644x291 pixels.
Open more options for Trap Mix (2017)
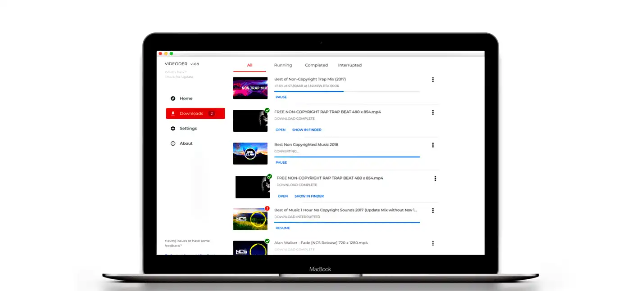pyautogui.click(x=433, y=80)
